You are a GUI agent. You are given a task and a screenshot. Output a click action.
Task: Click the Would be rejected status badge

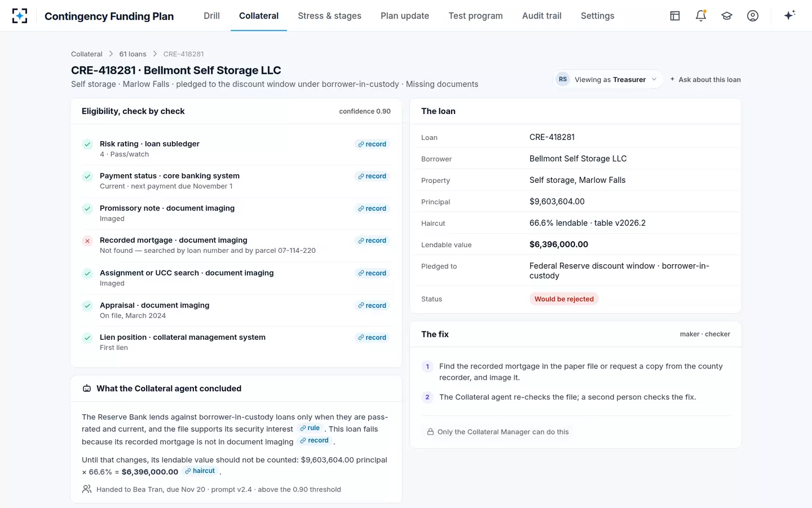(564, 299)
